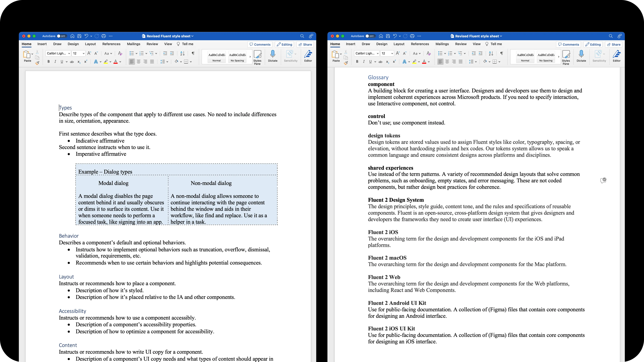Click the comment bubble beside shared experiences
Screen dimensions: 644x362
click(x=603, y=180)
